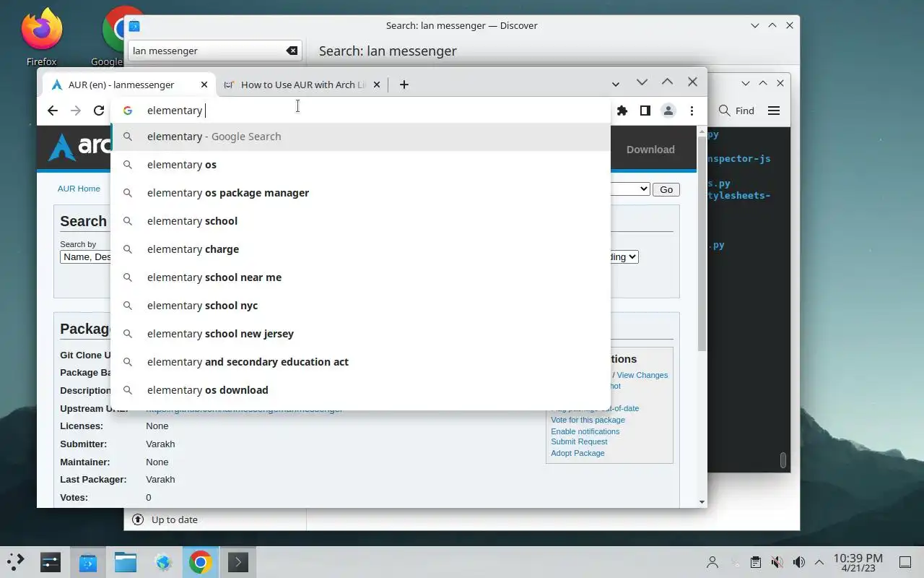
Task: Choose 'elementary os package manager' suggestion
Action: tap(360, 193)
